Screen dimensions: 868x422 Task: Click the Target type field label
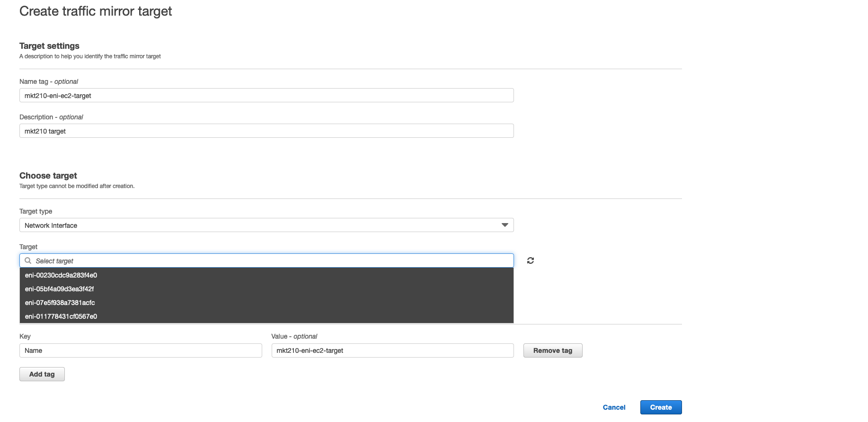36,211
